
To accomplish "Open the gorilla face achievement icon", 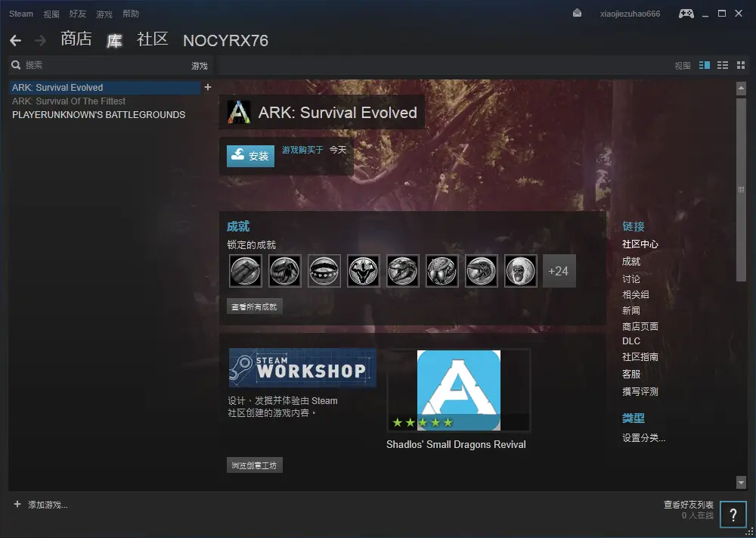I will pyautogui.click(x=521, y=271).
